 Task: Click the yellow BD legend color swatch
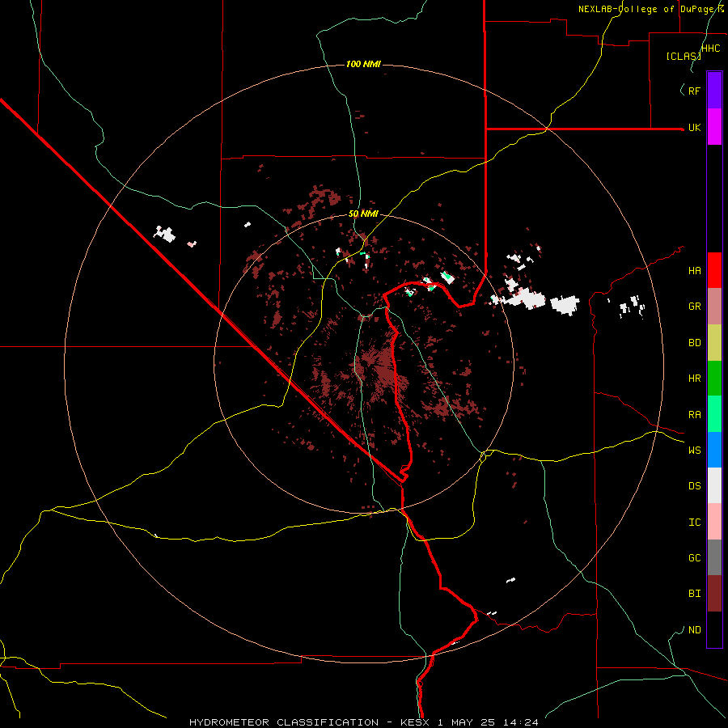pyautogui.click(x=714, y=343)
